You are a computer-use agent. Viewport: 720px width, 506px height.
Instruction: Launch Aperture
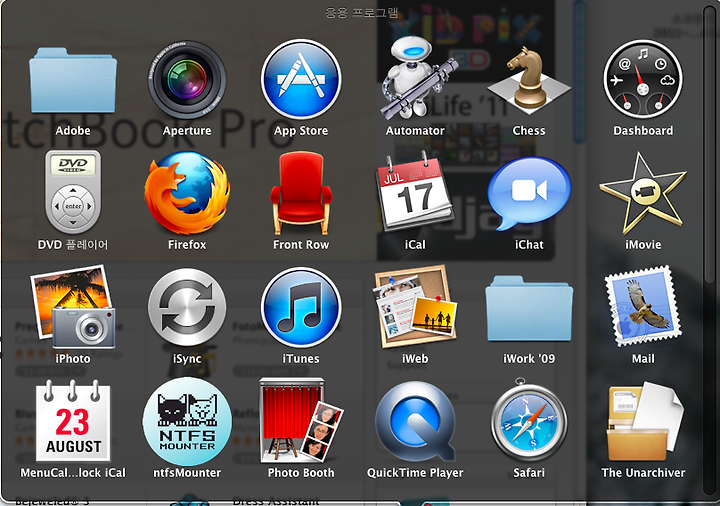coord(187,80)
